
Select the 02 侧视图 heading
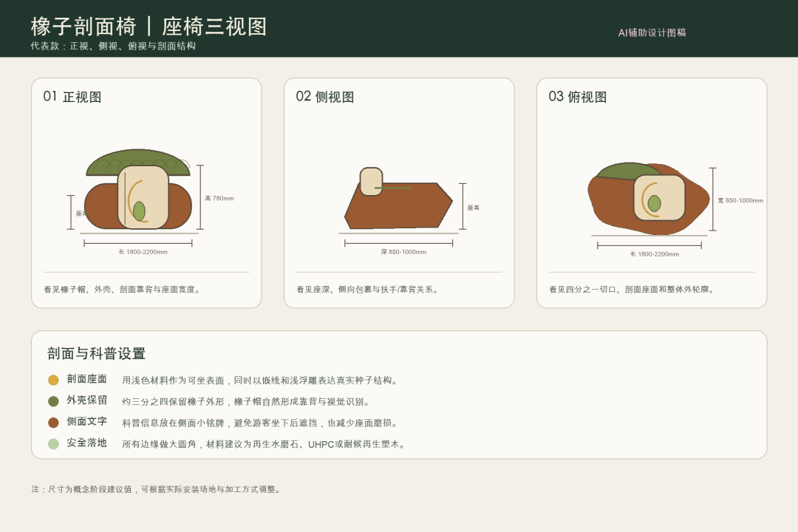(324, 97)
